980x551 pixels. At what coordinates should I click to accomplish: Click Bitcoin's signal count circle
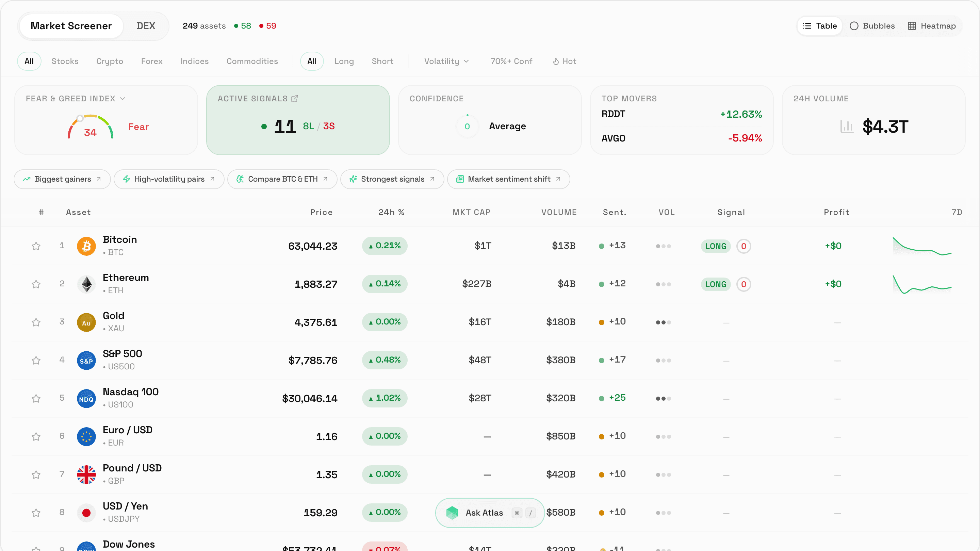pos(744,246)
